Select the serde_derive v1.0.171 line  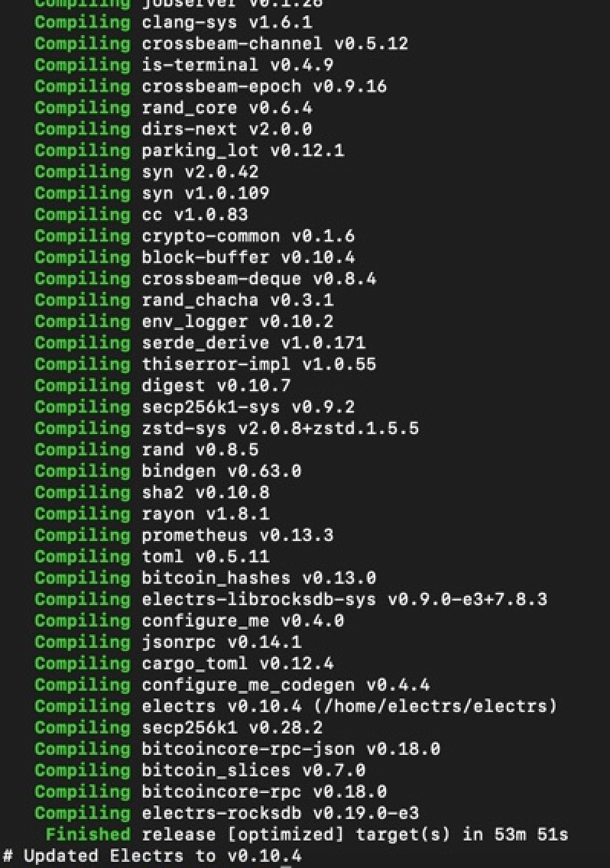200,342
